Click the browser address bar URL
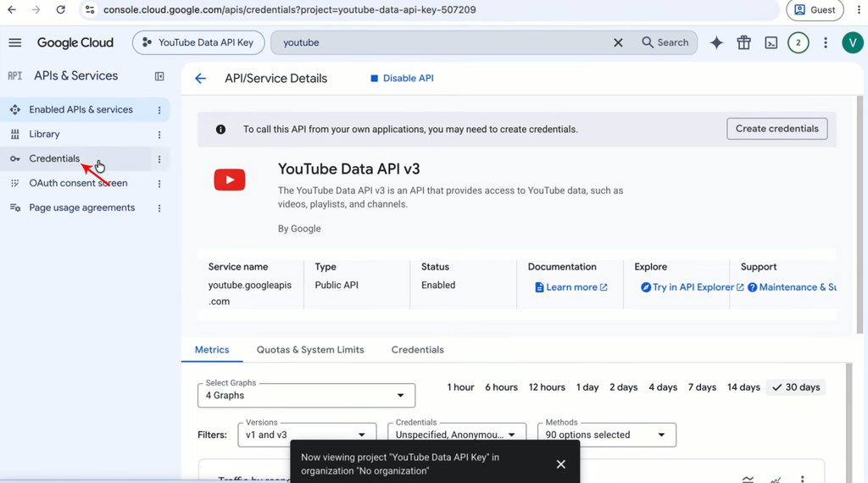868x483 pixels. pyautogui.click(x=290, y=10)
